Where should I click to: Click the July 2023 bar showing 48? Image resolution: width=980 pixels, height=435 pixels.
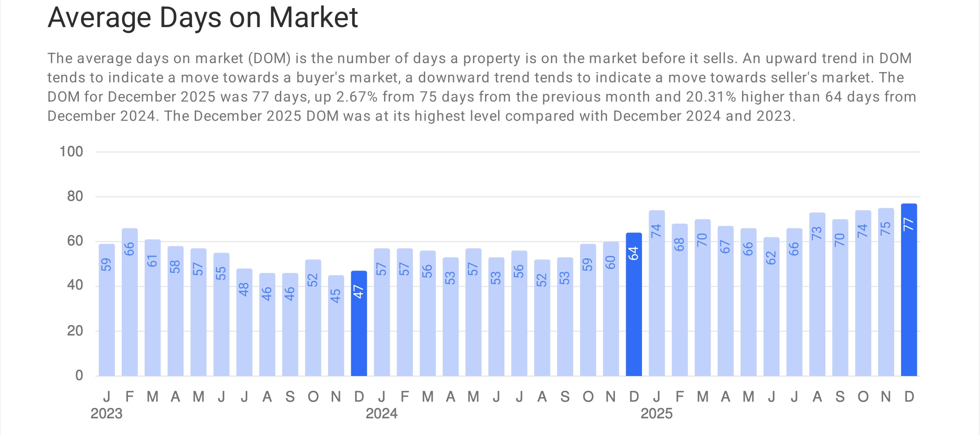coord(244,322)
